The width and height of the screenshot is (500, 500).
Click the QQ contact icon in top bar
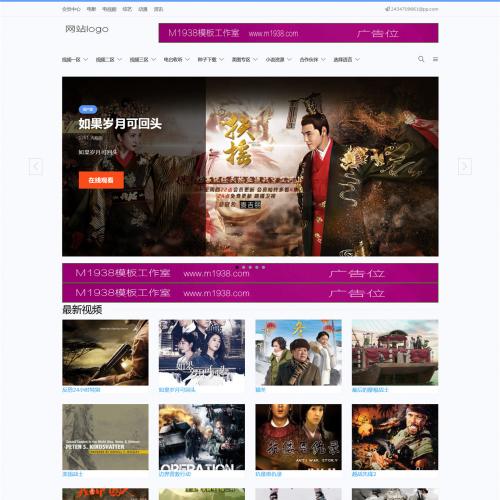pos(387,9)
